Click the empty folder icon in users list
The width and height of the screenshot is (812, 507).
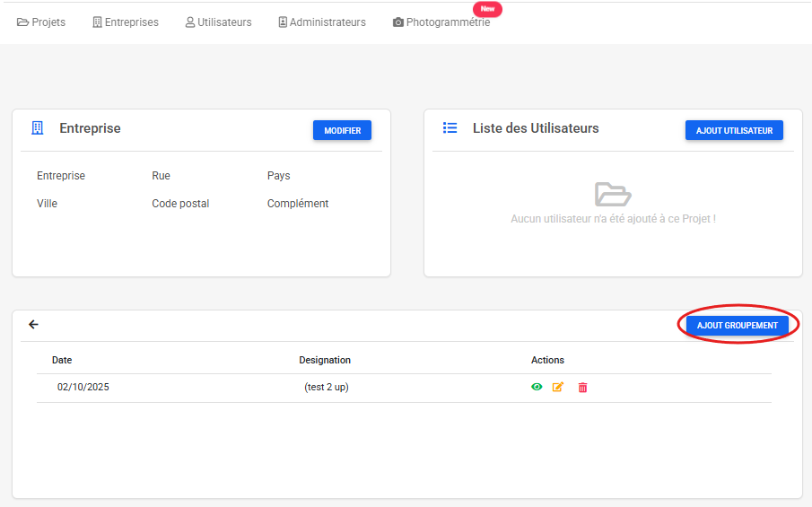[613, 194]
